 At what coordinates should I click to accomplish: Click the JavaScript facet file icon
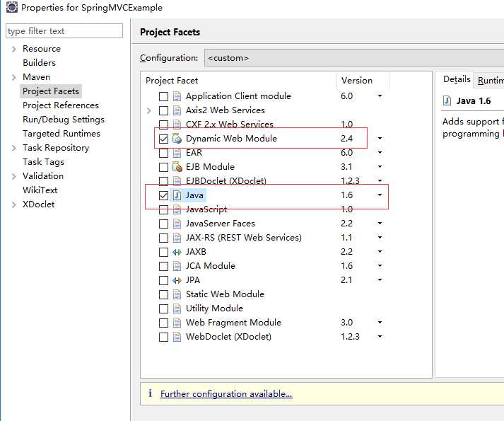(177, 209)
